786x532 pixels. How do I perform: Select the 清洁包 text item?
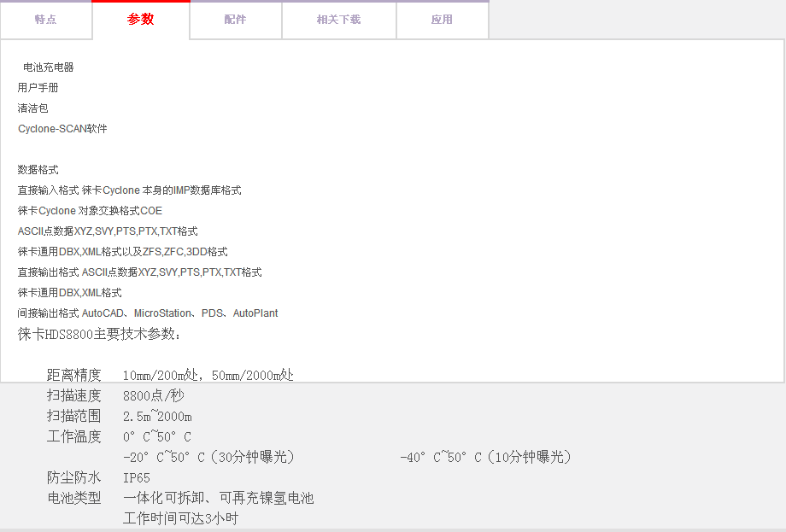pyautogui.click(x=33, y=108)
